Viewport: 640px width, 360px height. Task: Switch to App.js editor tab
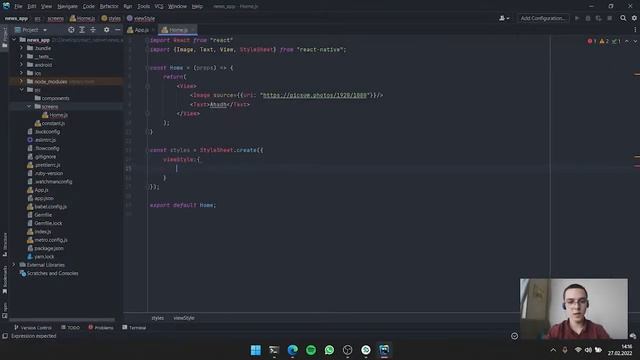coord(140,30)
